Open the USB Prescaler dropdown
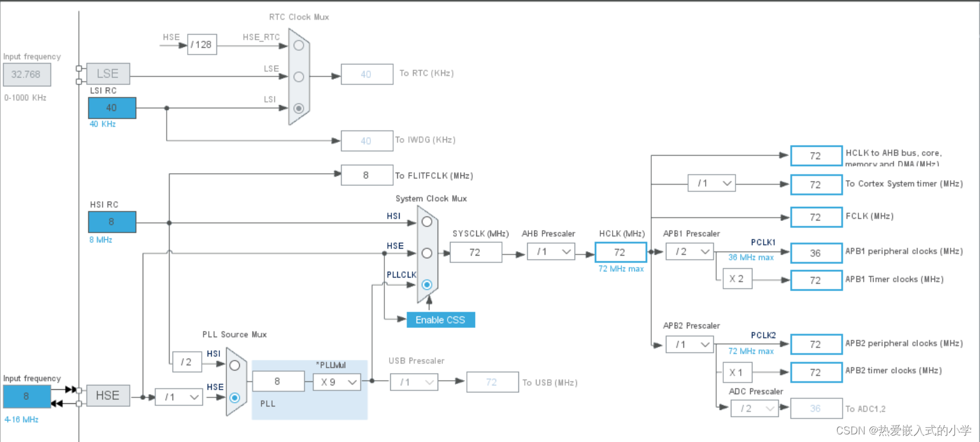Screen dimensions: 980x442 (414, 382)
